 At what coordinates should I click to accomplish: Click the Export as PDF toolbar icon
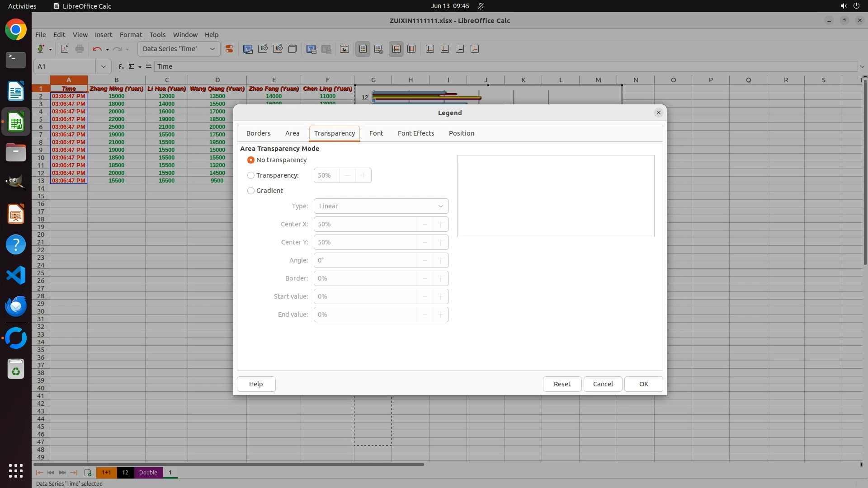pyautogui.click(x=65, y=49)
